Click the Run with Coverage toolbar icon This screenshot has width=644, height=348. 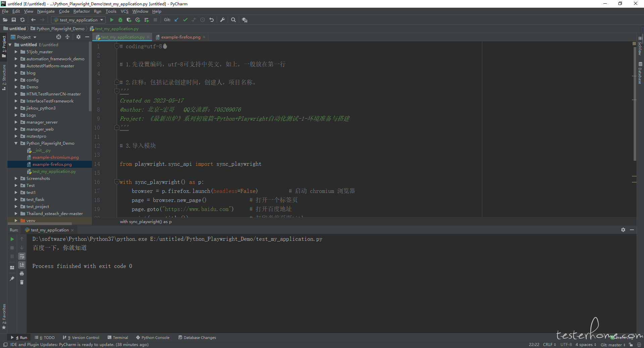click(129, 20)
